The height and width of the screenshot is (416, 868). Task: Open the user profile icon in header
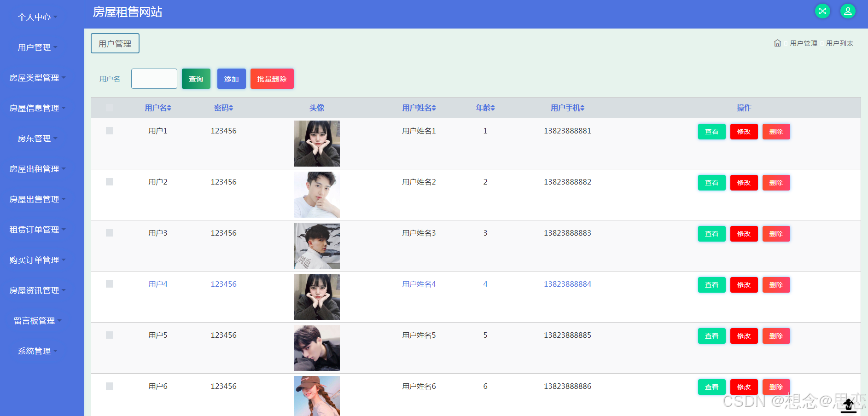tap(848, 11)
